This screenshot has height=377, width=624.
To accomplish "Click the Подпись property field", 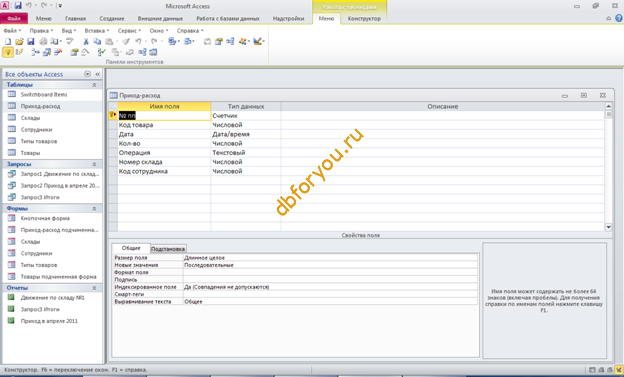I will click(x=330, y=279).
